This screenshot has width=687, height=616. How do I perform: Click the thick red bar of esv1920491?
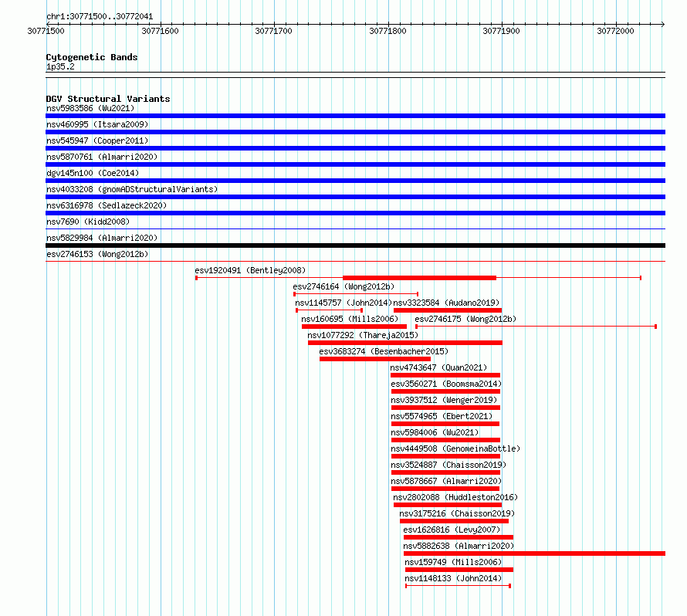(419, 278)
